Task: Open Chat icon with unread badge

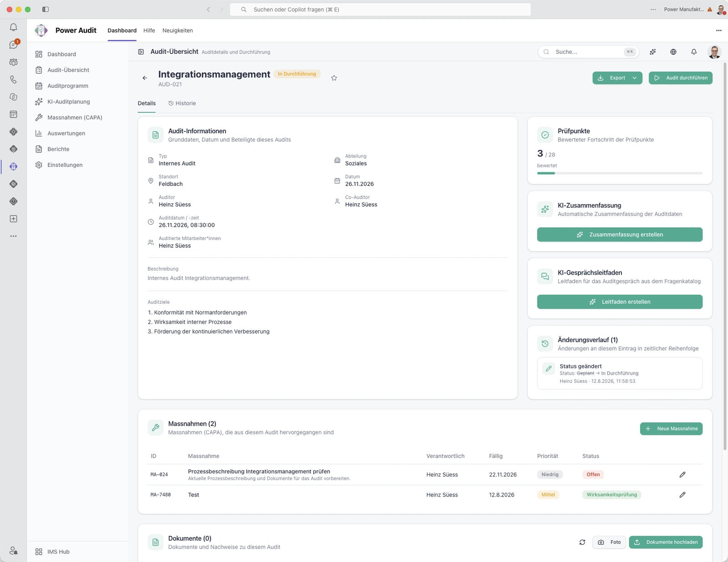Action: (x=14, y=45)
